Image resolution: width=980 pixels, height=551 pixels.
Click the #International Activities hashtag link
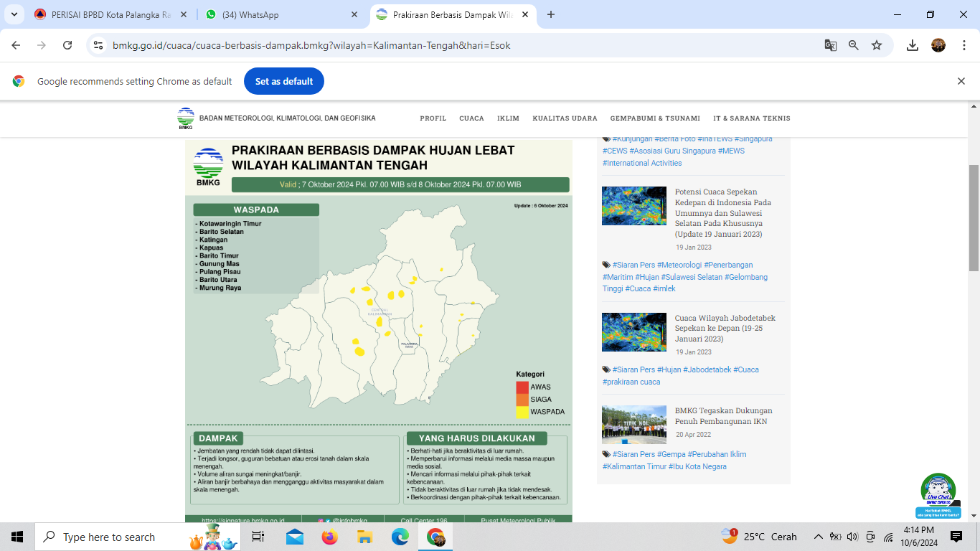click(x=642, y=163)
